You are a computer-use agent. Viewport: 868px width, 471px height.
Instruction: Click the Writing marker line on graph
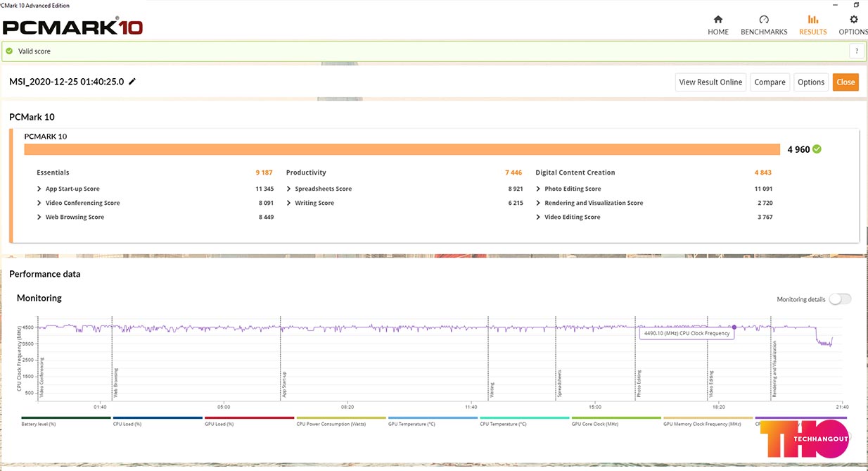tap(488, 358)
